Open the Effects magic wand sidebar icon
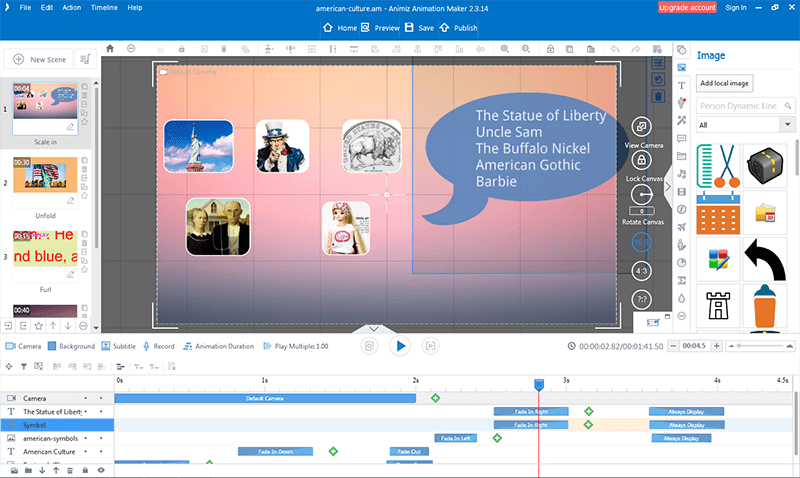 (682, 120)
